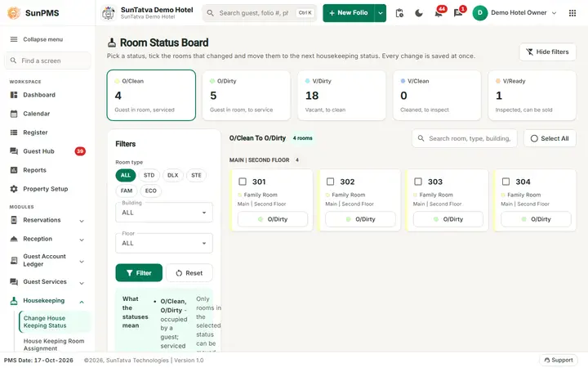Click the magnifier in global search

211,13
